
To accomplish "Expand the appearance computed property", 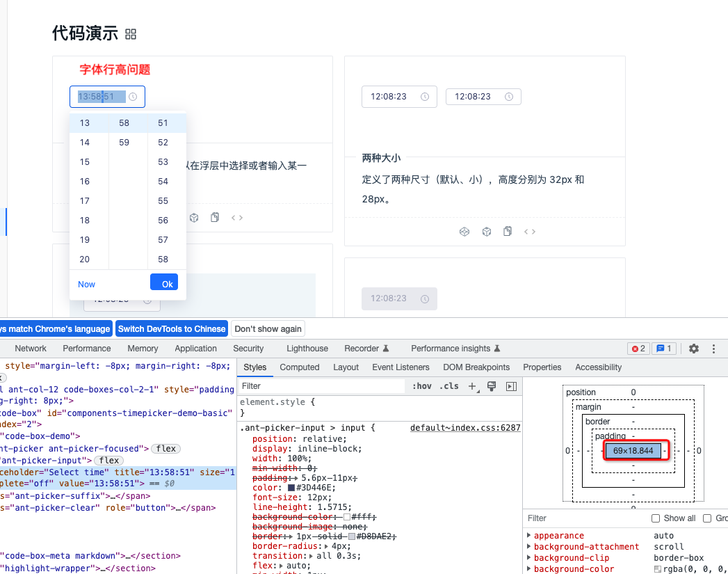I will click(x=529, y=536).
